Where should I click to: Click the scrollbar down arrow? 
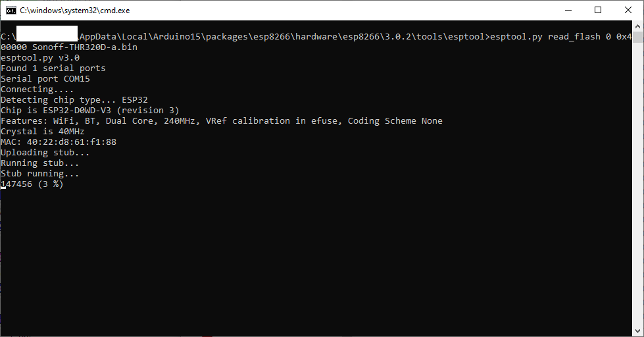[637, 331]
